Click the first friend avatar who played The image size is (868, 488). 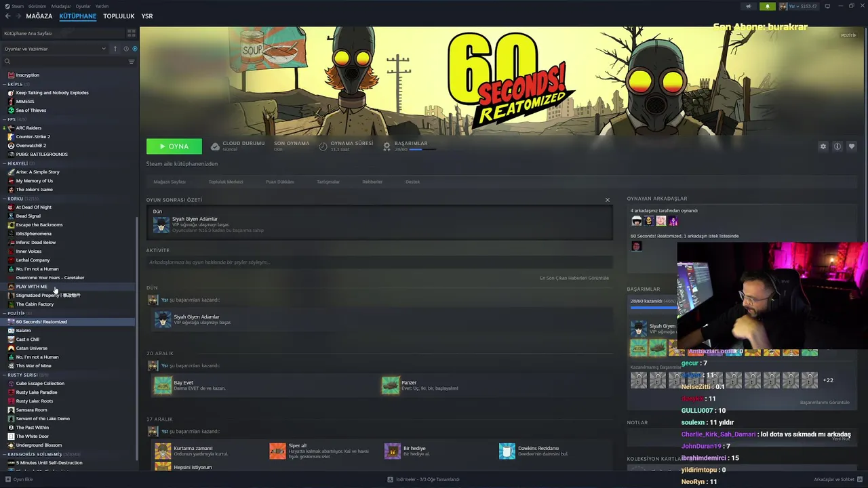(x=636, y=221)
